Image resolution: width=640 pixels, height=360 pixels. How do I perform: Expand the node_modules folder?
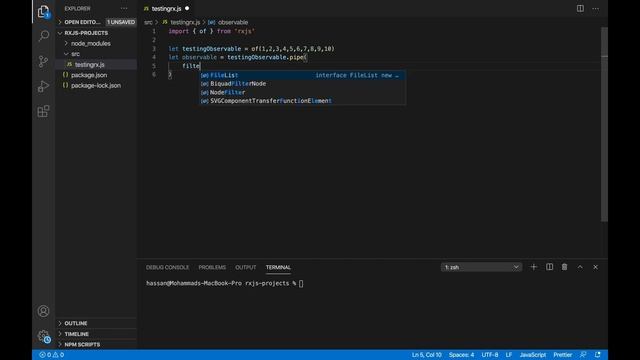click(x=90, y=43)
